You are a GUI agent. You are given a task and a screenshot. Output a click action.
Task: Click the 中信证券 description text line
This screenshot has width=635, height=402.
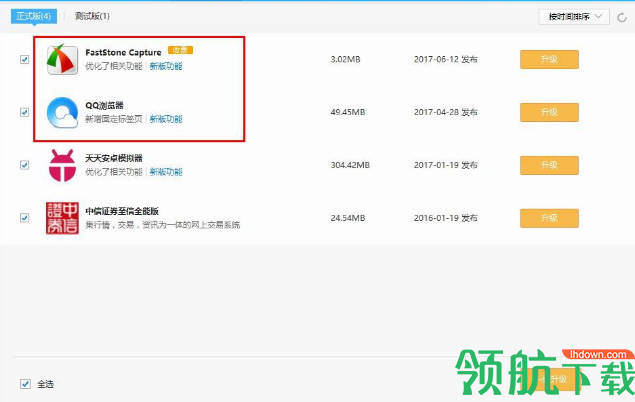click(162, 225)
